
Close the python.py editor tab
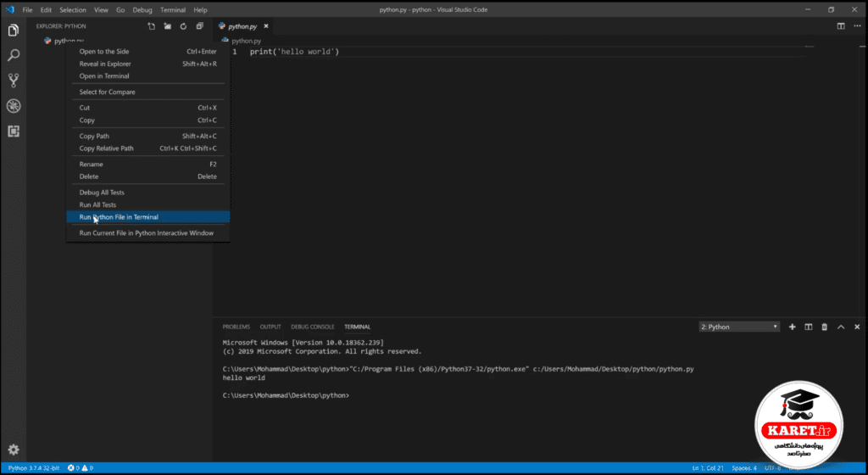[x=265, y=26]
